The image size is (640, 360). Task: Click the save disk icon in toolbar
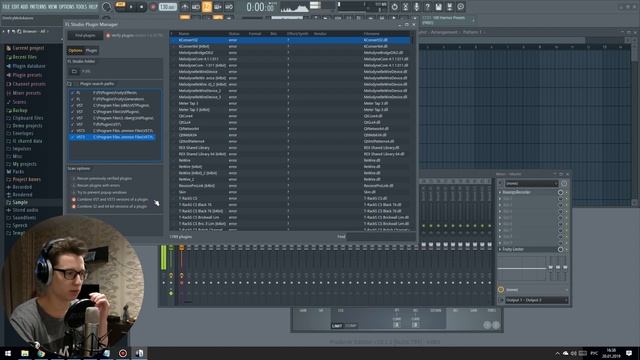(438, 7)
